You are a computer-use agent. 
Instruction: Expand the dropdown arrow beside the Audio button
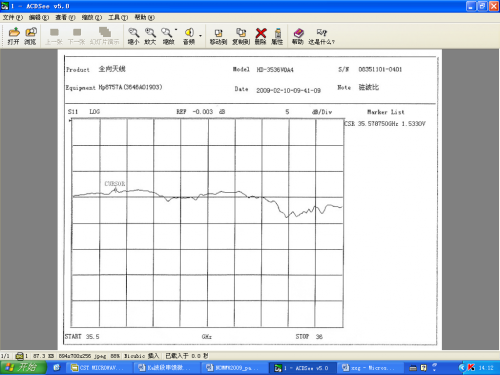(200, 35)
